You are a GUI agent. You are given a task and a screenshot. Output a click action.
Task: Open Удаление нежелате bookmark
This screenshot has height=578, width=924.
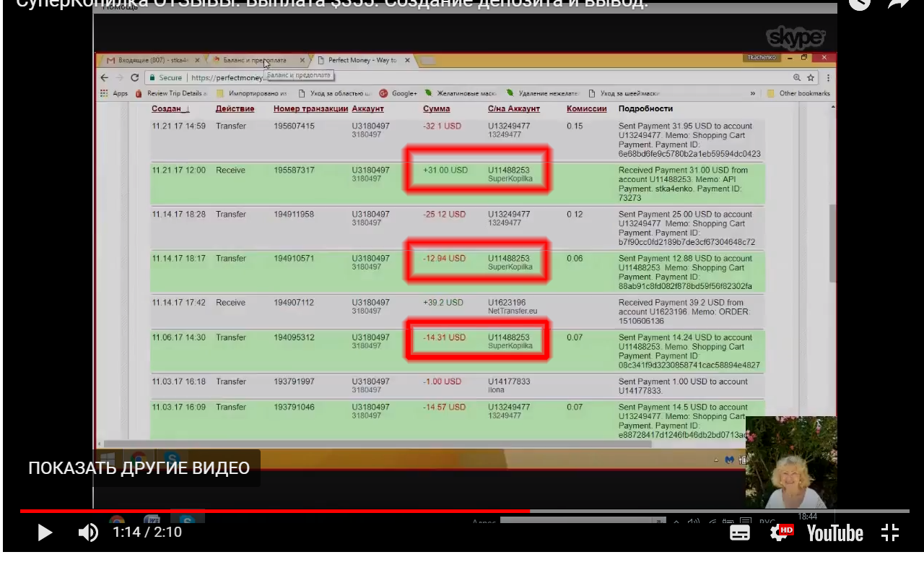point(543,93)
